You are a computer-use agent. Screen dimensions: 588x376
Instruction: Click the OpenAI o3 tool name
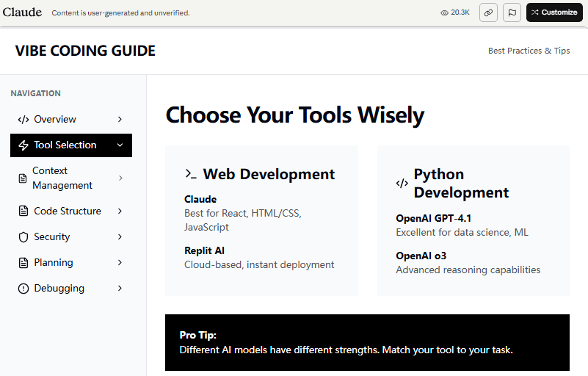421,256
